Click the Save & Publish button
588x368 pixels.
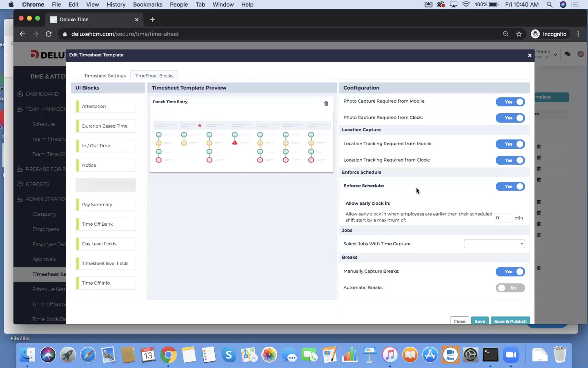point(510,321)
